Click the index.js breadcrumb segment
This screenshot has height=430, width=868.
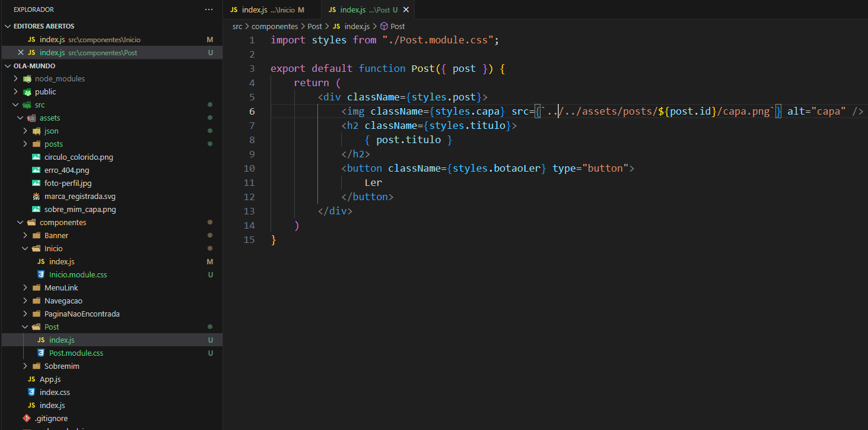(x=357, y=26)
